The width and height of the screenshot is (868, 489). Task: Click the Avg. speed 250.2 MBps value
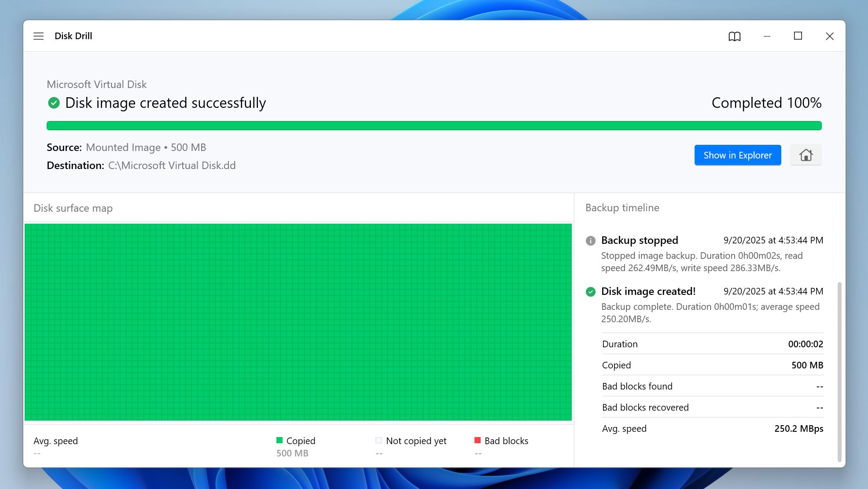coord(799,428)
